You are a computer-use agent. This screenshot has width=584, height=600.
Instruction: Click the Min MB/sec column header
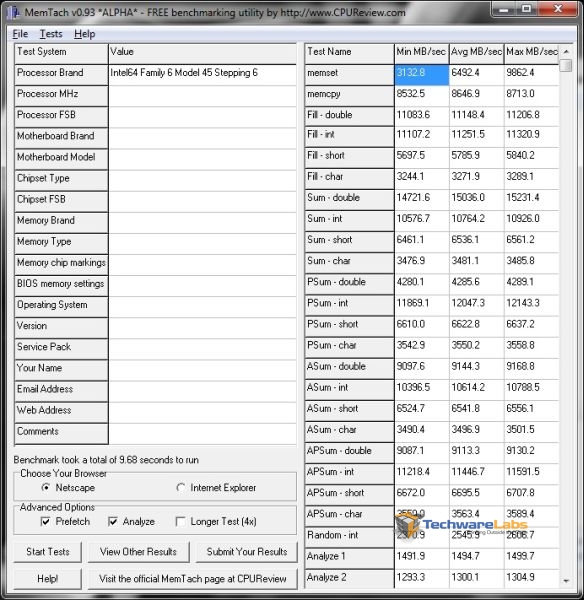click(421, 54)
